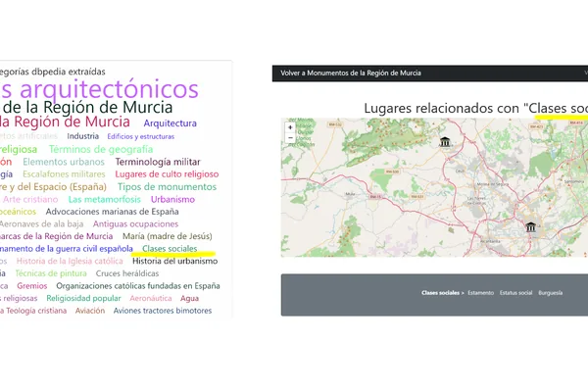Open the Clases sociales tag
Viewport: 588px width, 392px height.
pos(170,249)
